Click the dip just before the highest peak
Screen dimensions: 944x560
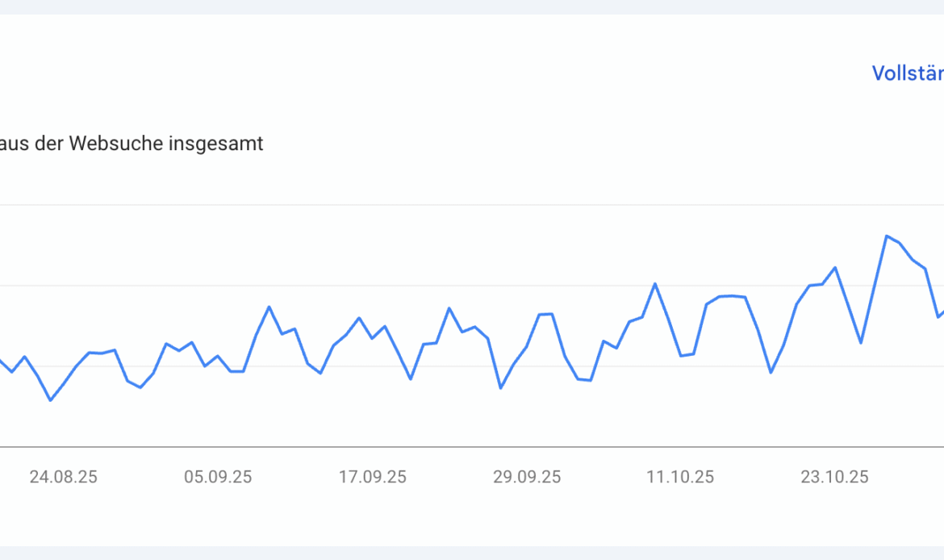861,343
